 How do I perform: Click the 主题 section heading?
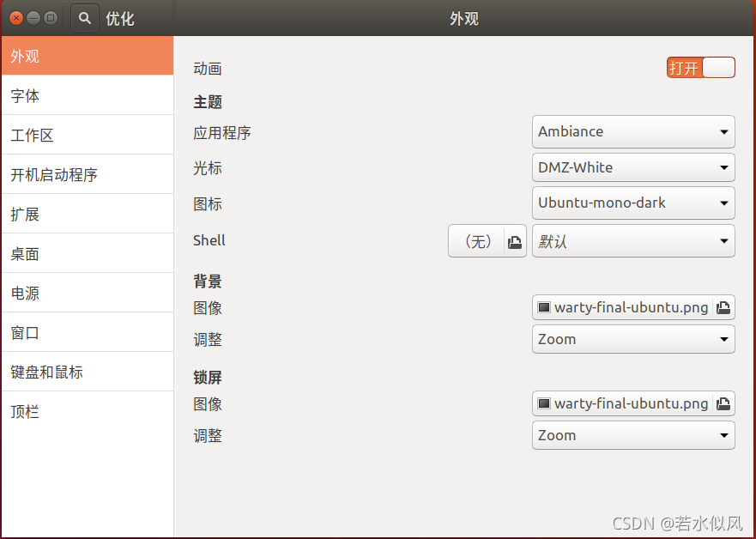click(x=208, y=102)
